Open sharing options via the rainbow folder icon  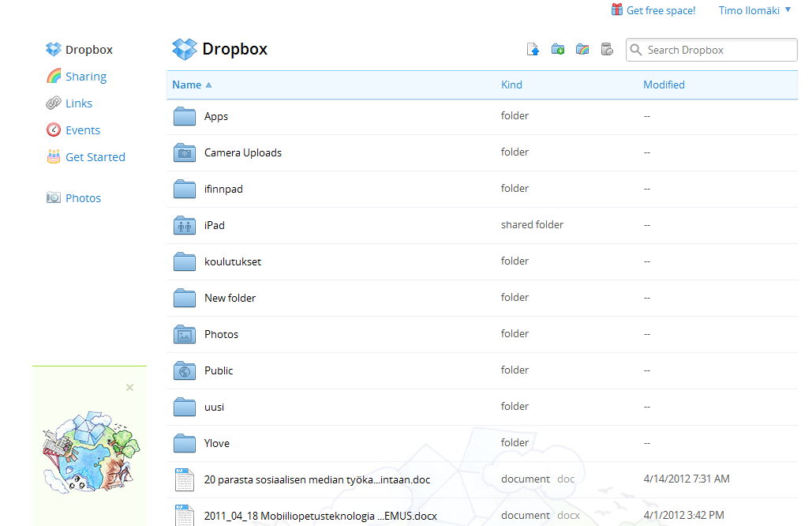[582, 49]
